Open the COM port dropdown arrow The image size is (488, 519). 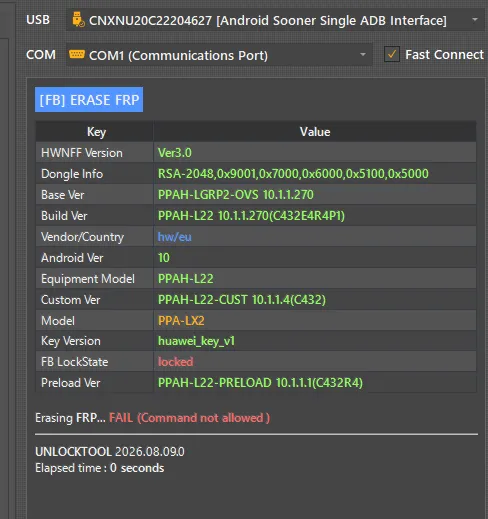coord(363,54)
